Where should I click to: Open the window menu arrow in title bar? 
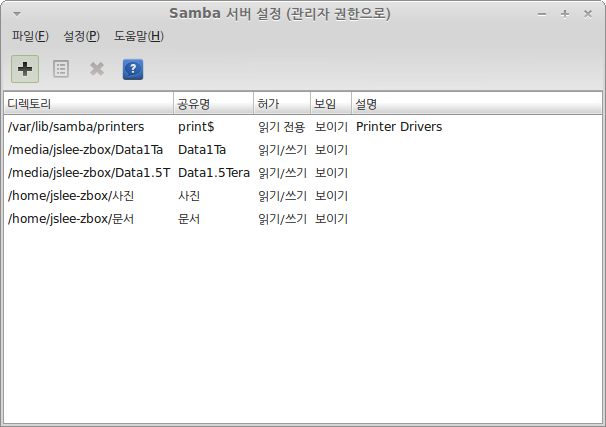tap(17, 14)
